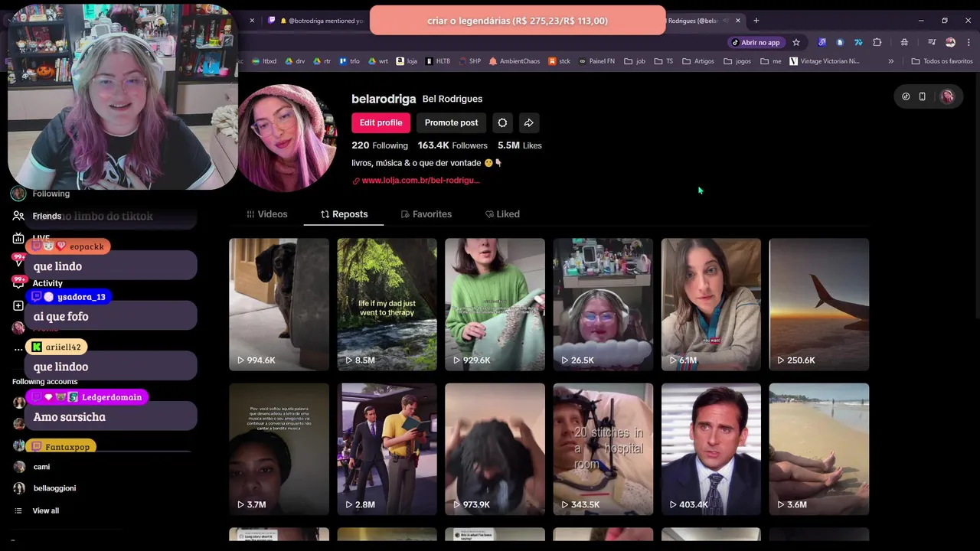Close the Bel Rodrigues TikTok tab
The width and height of the screenshot is (980, 551).
coord(738,21)
